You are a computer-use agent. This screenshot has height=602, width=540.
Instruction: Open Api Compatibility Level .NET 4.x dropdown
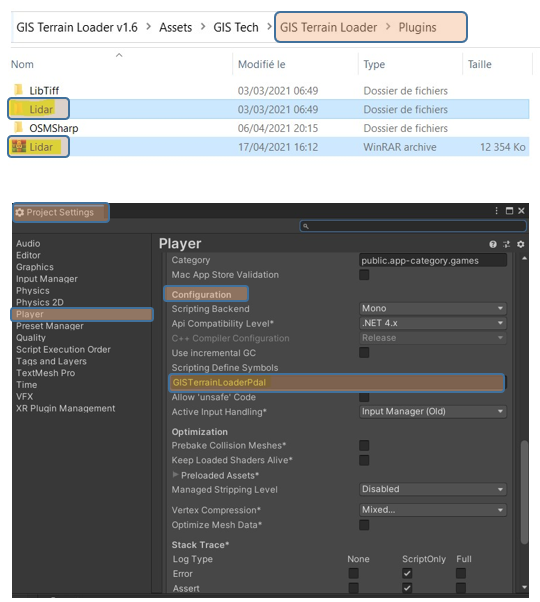pos(433,323)
